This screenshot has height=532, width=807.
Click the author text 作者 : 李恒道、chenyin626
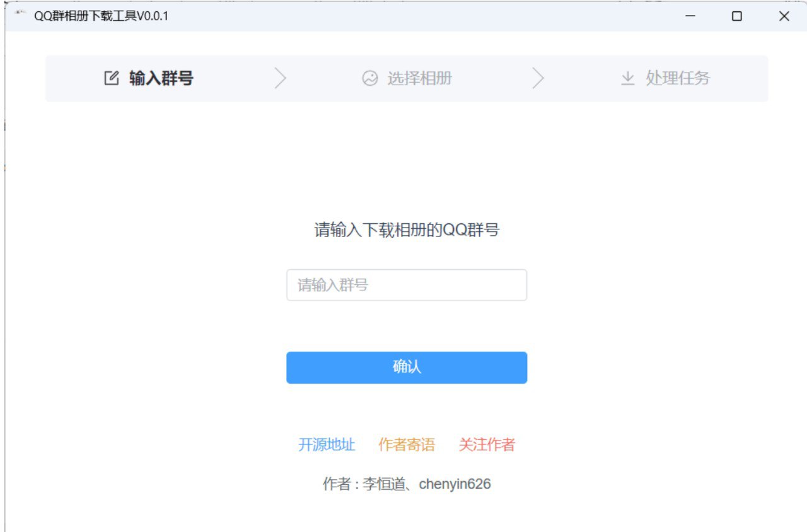tap(407, 485)
